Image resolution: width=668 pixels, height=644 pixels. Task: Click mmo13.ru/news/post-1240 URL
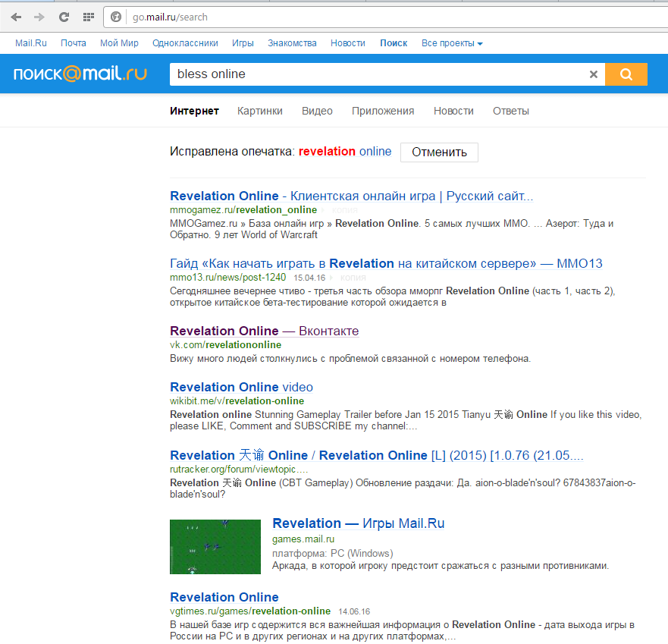pyautogui.click(x=228, y=278)
